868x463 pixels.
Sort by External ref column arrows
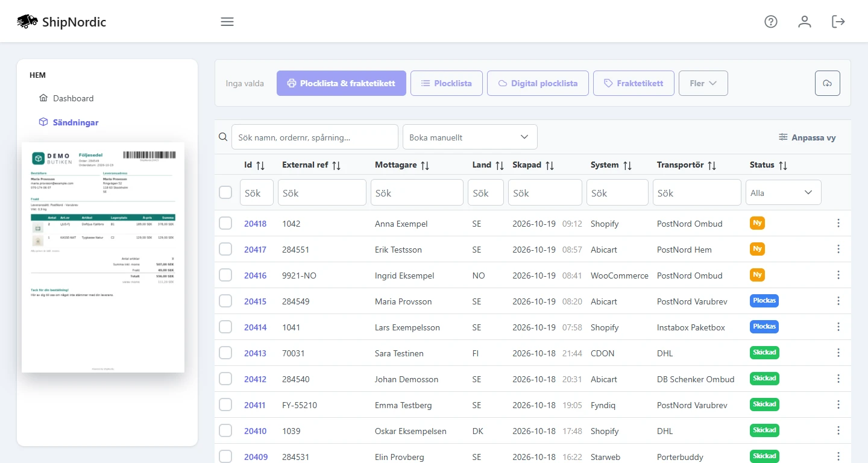pyautogui.click(x=336, y=165)
